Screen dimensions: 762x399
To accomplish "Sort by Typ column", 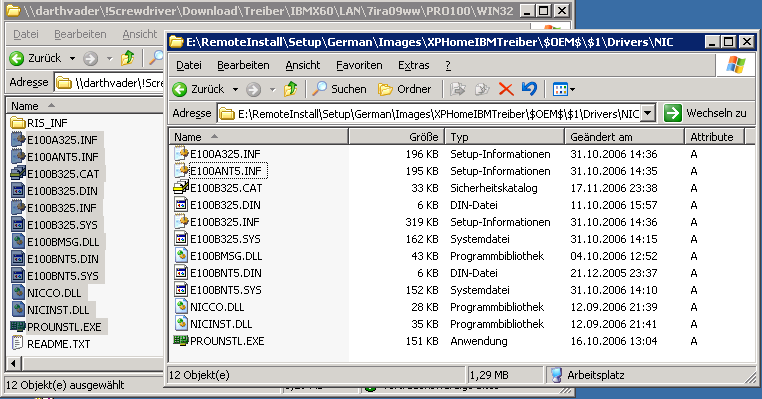I will (x=505, y=137).
